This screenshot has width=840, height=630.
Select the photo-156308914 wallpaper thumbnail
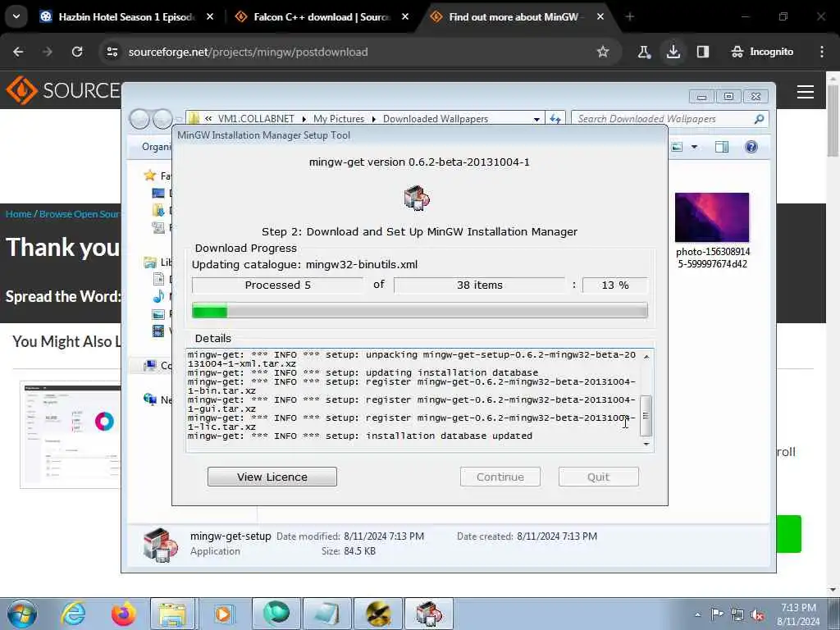712,217
